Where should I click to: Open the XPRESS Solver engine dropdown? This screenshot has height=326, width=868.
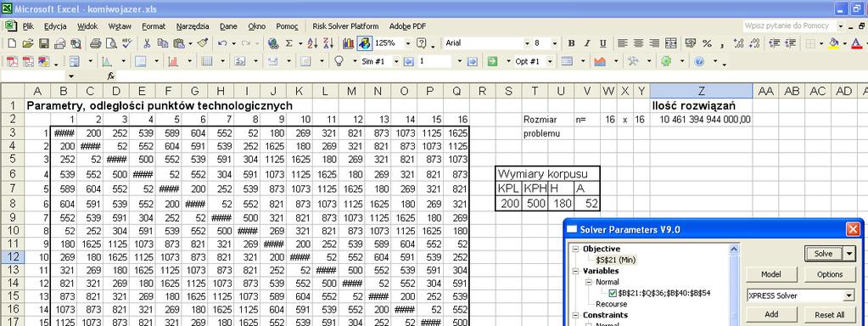tap(849, 296)
